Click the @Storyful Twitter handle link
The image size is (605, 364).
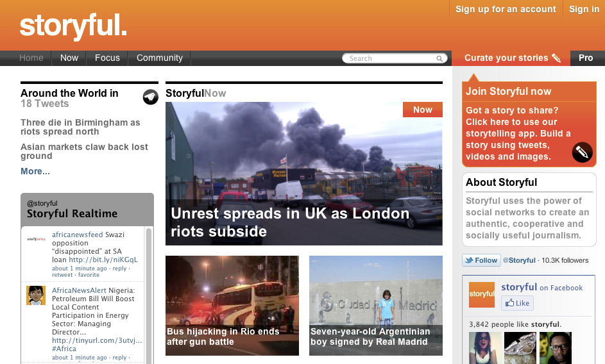[x=519, y=260]
